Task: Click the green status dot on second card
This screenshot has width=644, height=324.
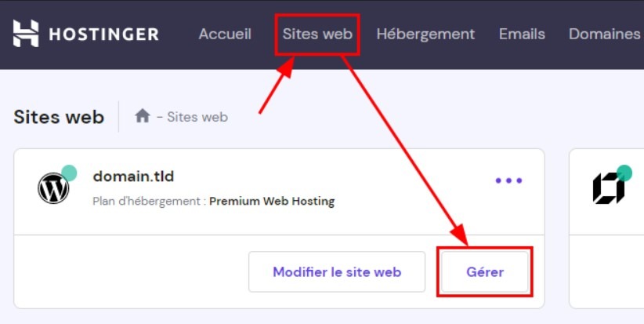Action: (624, 173)
